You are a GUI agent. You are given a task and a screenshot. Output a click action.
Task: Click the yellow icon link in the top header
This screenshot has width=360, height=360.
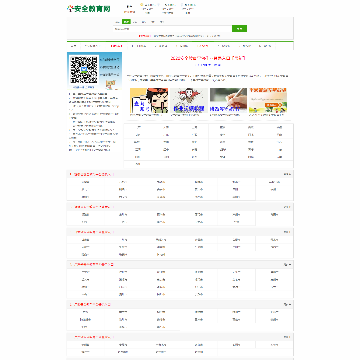[x=148, y=5]
